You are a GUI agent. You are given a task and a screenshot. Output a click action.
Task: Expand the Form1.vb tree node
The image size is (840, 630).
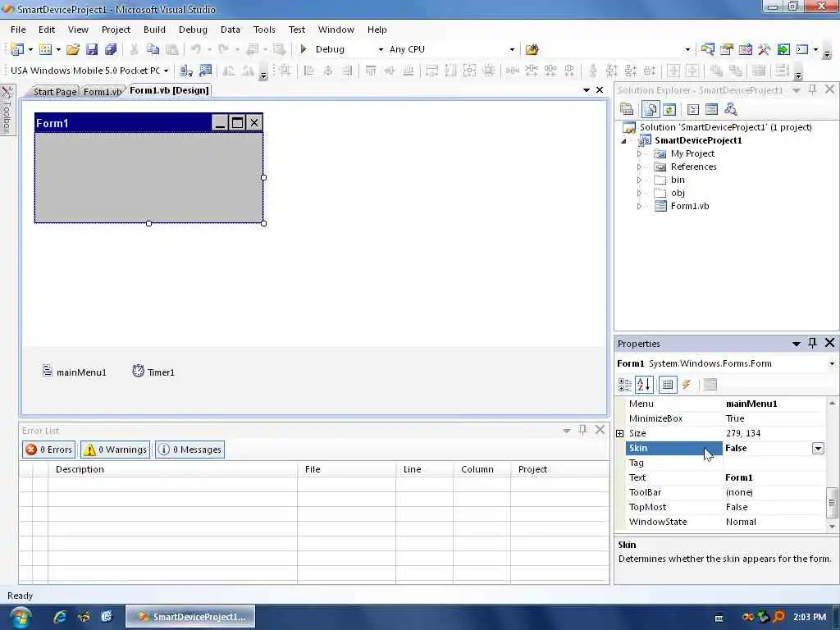click(x=639, y=206)
